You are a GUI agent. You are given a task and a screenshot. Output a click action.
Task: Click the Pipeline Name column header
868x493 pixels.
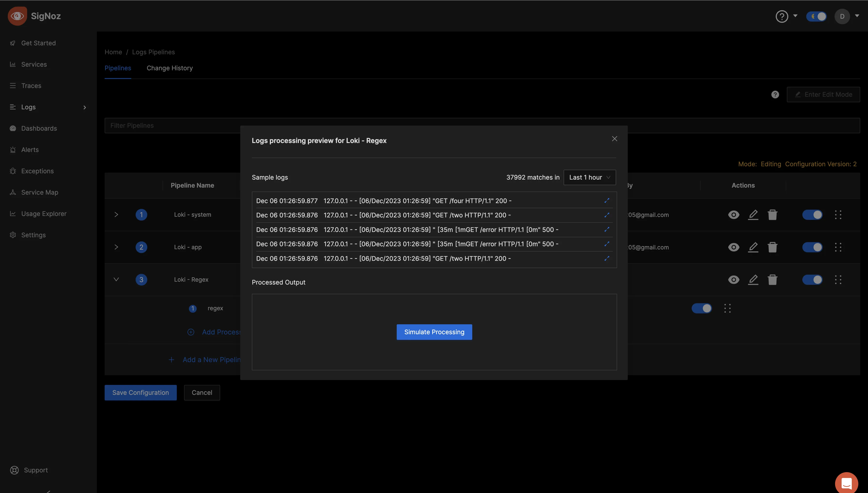pyautogui.click(x=192, y=186)
